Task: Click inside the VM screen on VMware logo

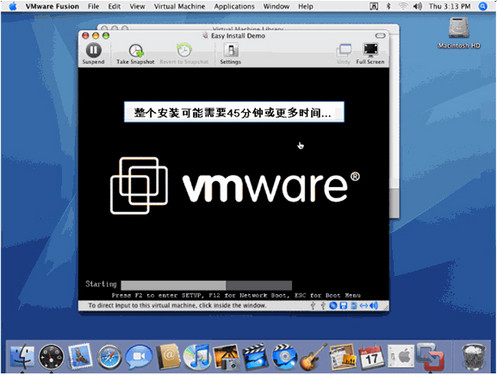Action: click(235, 185)
